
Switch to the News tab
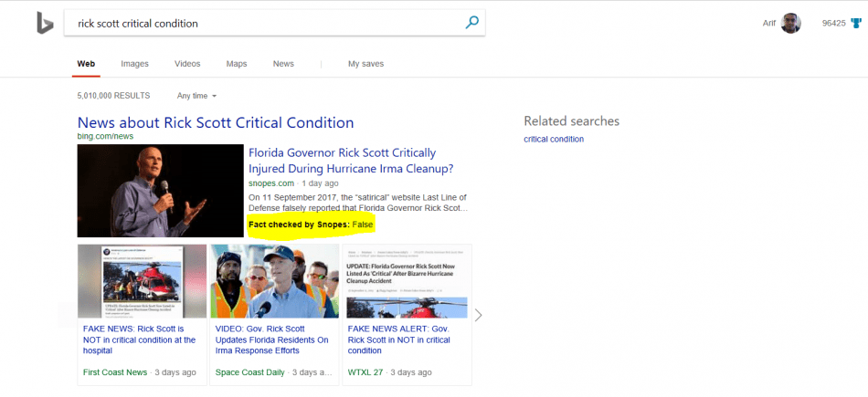click(x=283, y=64)
